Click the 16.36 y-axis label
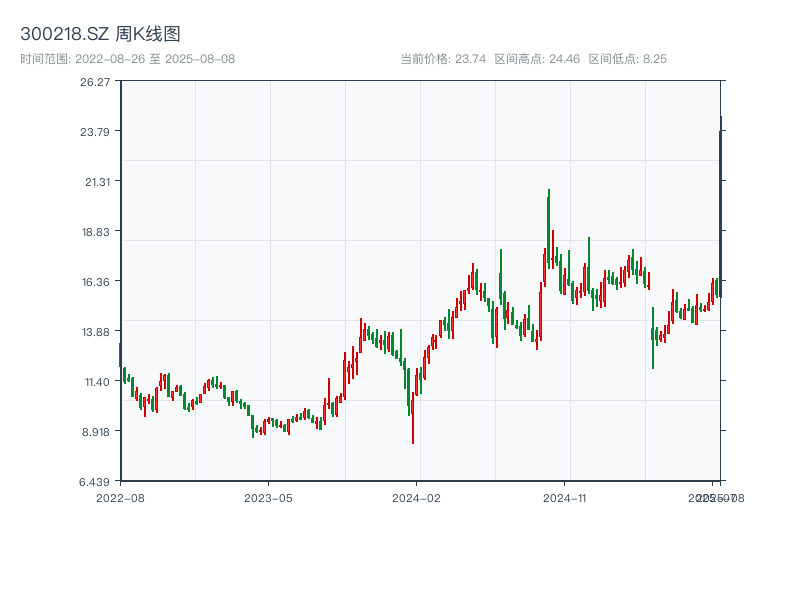This screenshot has width=800, height=600. coord(95,282)
